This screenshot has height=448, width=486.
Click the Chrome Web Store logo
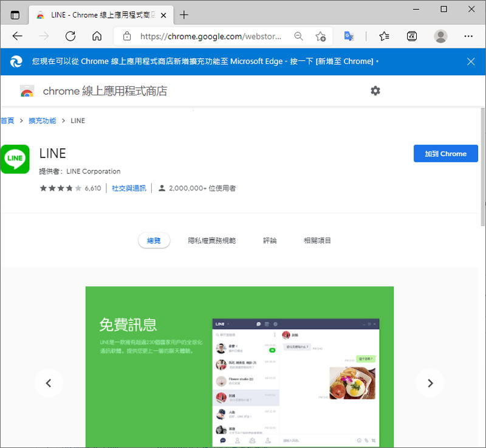click(27, 91)
